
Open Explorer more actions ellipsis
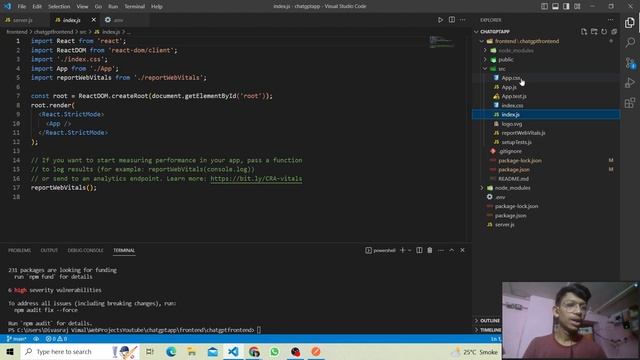611,20
